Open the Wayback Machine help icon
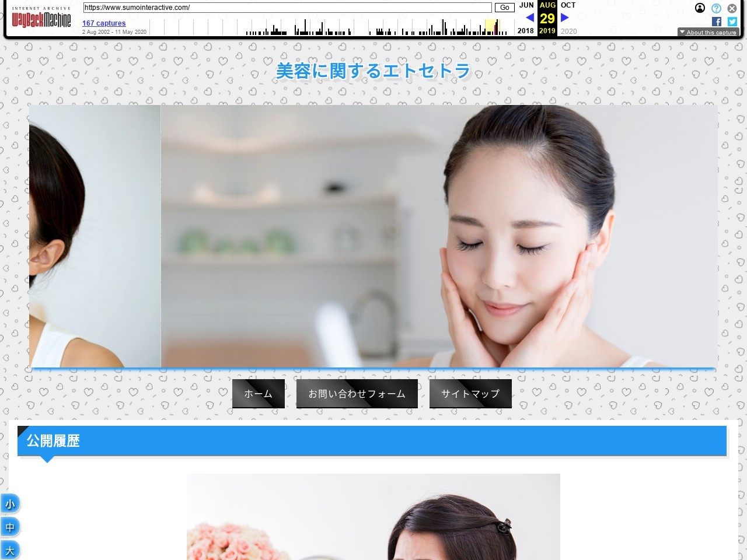Image resolution: width=747 pixels, height=560 pixels. (x=715, y=8)
